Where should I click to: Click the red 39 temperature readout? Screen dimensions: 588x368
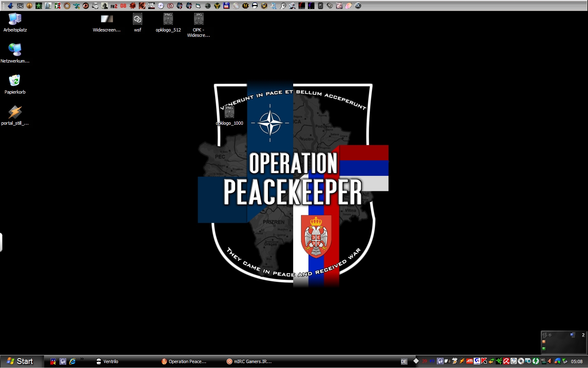click(424, 361)
